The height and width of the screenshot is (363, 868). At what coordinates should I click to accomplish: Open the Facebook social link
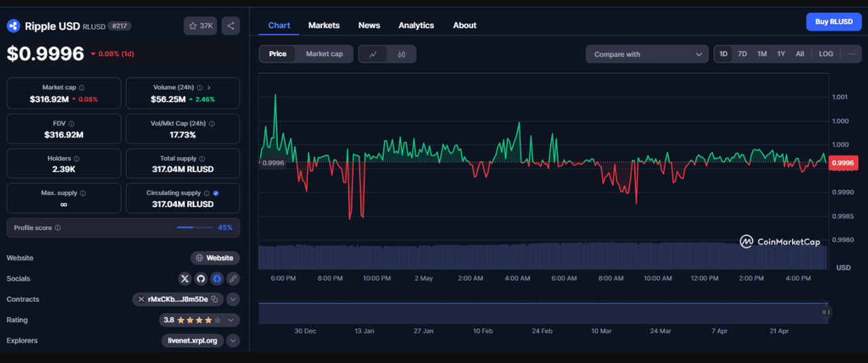click(x=217, y=278)
